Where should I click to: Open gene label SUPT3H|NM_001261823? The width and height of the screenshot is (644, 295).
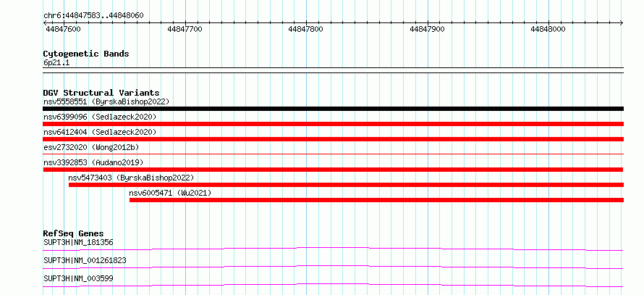click(85, 260)
